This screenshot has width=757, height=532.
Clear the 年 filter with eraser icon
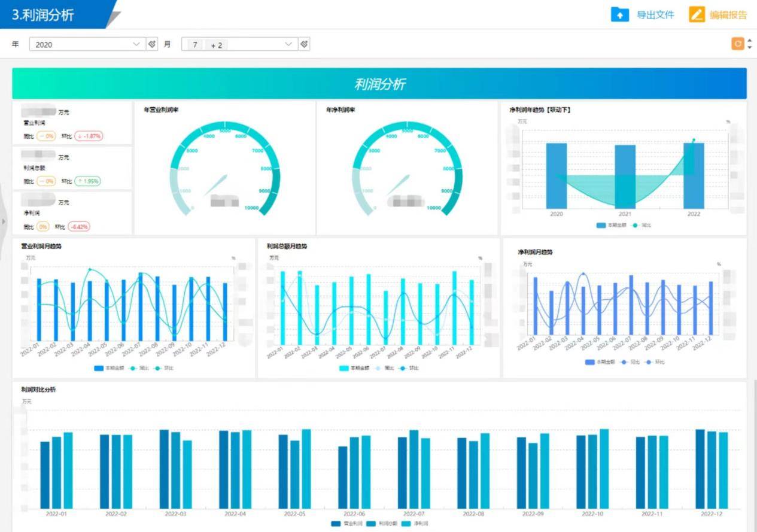coord(152,44)
